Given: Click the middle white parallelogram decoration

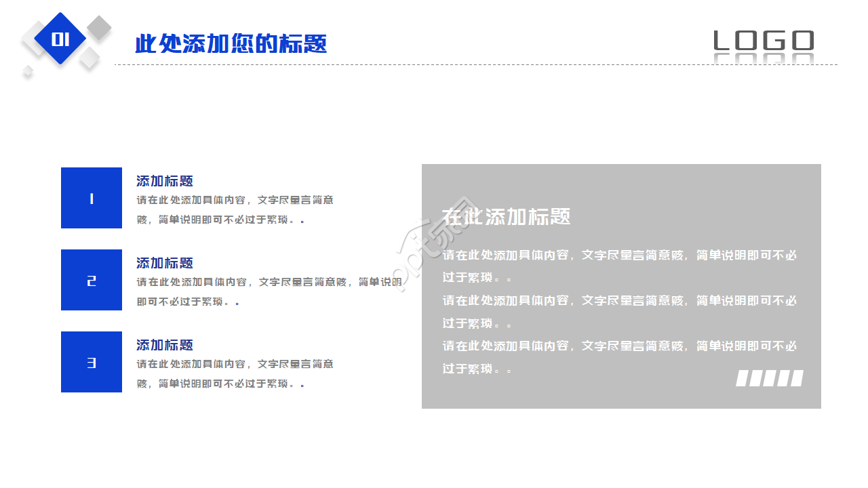Looking at the screenshot, I should coord(769,378).
